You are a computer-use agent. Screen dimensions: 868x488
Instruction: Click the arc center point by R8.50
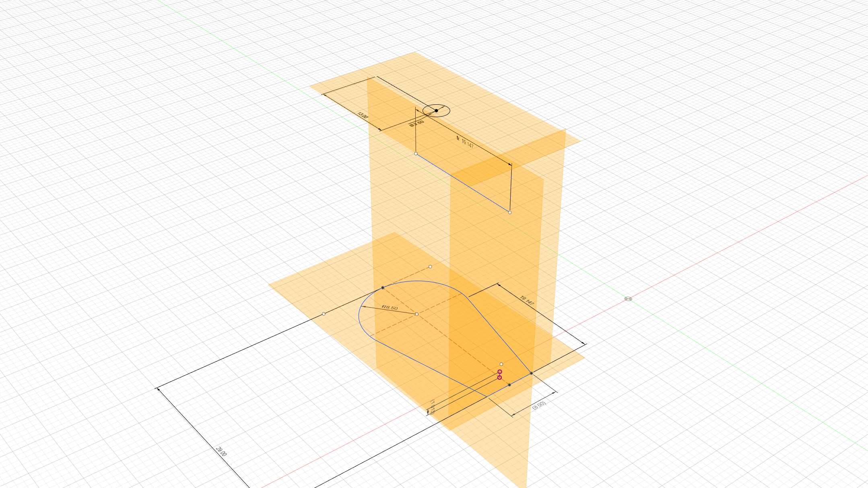pos(416,314)
